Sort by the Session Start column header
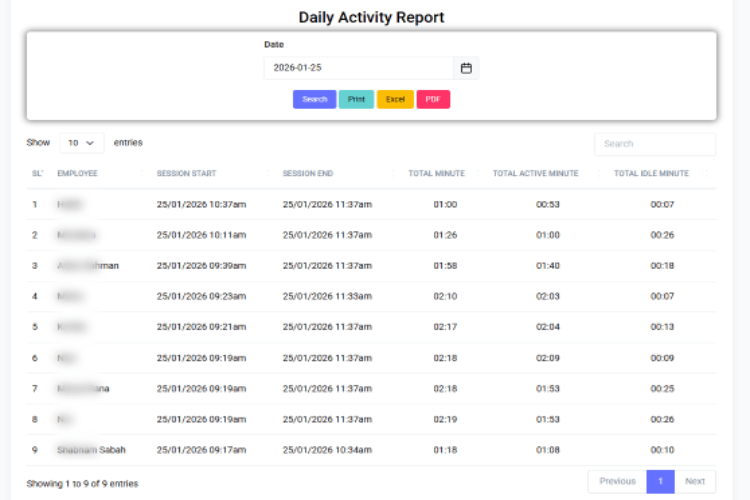The width and height of the screenshot is (750, 500). click(x=186, y=174)
